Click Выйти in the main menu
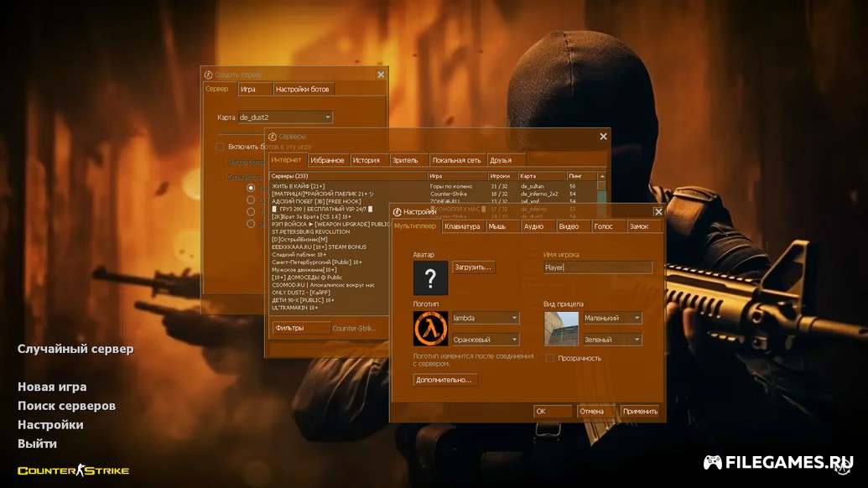Viewport: 868px width, 488px height. click(37, 444)
